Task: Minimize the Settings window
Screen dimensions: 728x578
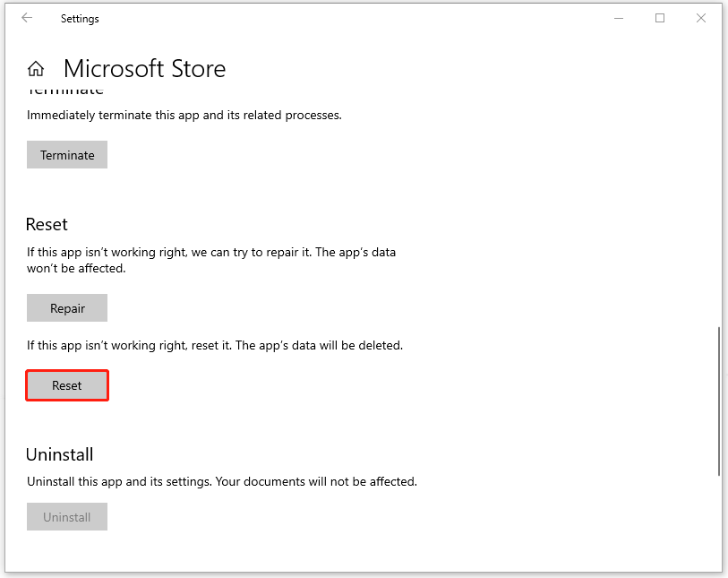Action: point(618,18)
